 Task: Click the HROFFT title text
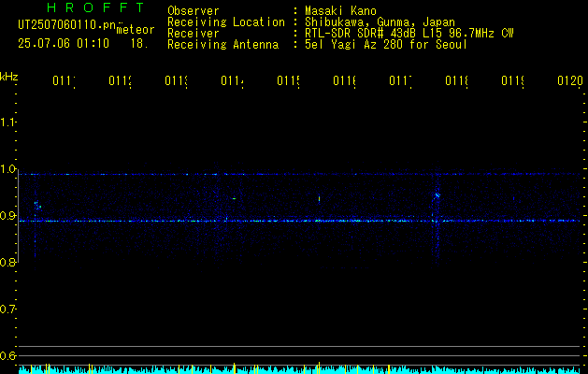tap(96, 7)
